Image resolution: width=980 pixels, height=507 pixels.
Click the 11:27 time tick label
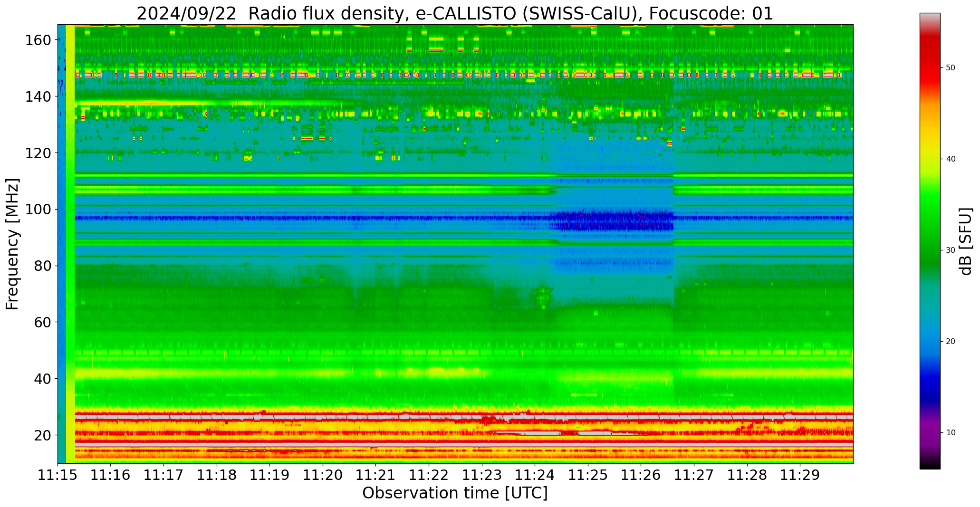694,475
